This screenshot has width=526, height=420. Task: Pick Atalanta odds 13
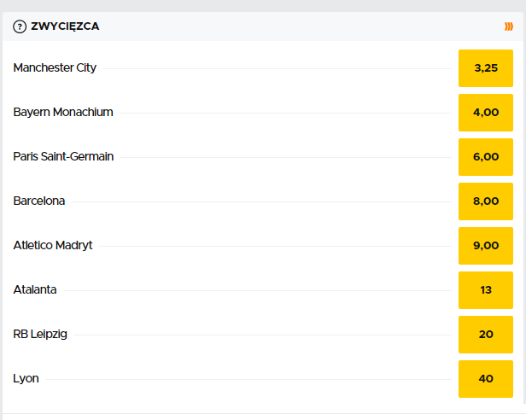point(485,290)
